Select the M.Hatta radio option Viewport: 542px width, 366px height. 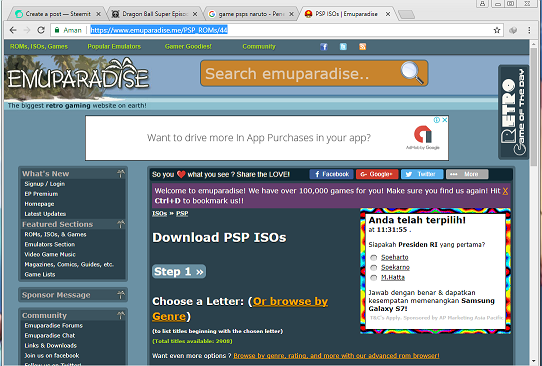pyautogui.click(x=374, y=278)
